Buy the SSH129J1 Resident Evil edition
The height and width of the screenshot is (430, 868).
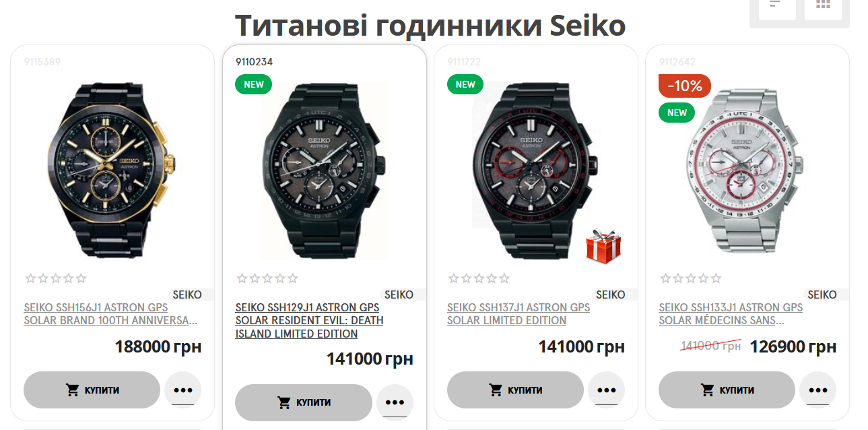point(304,402)
